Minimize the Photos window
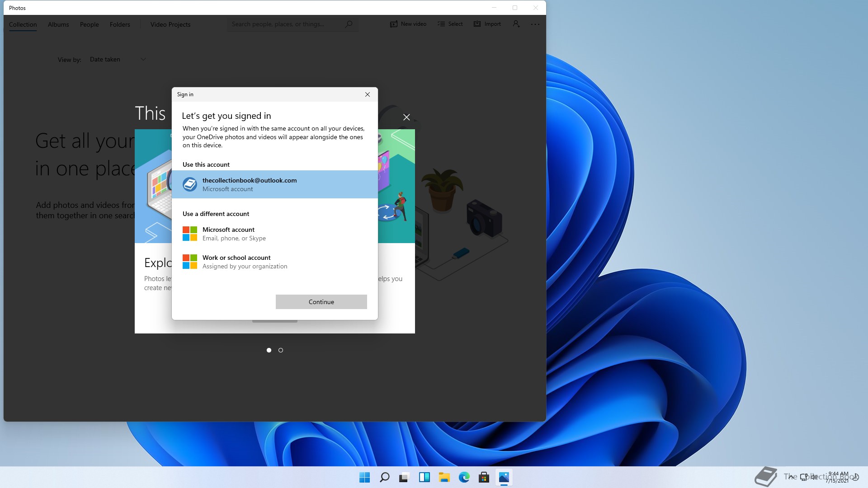The image size is (868, 488). point(494,8)
